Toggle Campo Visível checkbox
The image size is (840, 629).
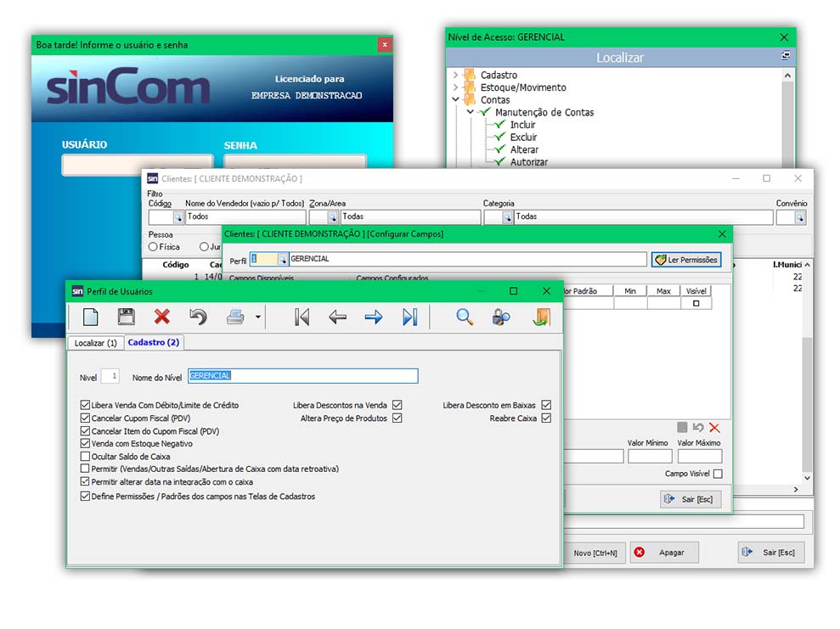pyautogui.click(x=718, y=474)
